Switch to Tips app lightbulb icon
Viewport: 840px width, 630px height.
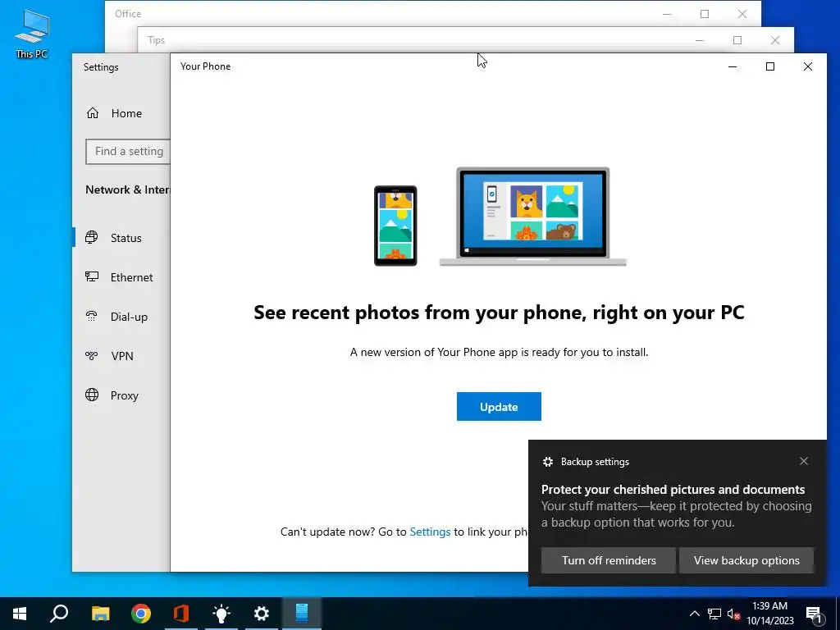(221, 614)
